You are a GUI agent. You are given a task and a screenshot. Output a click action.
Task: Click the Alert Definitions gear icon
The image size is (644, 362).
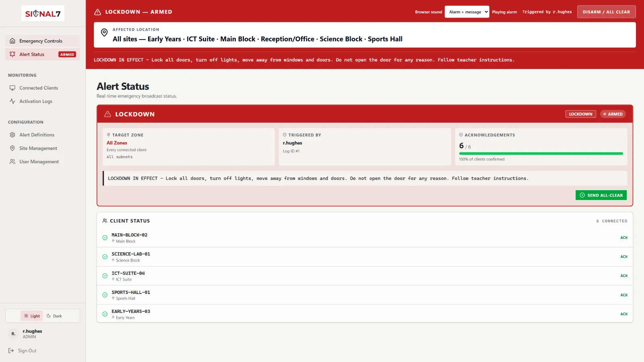12,135
